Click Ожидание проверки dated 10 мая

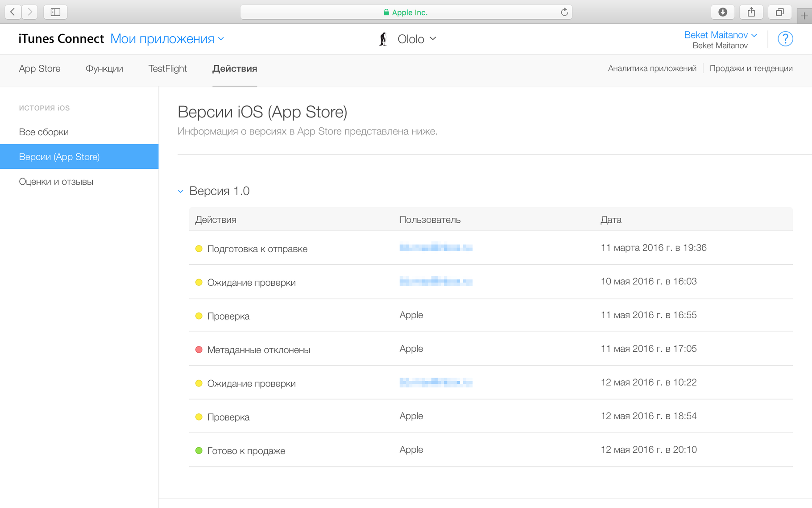pos(252,283)
